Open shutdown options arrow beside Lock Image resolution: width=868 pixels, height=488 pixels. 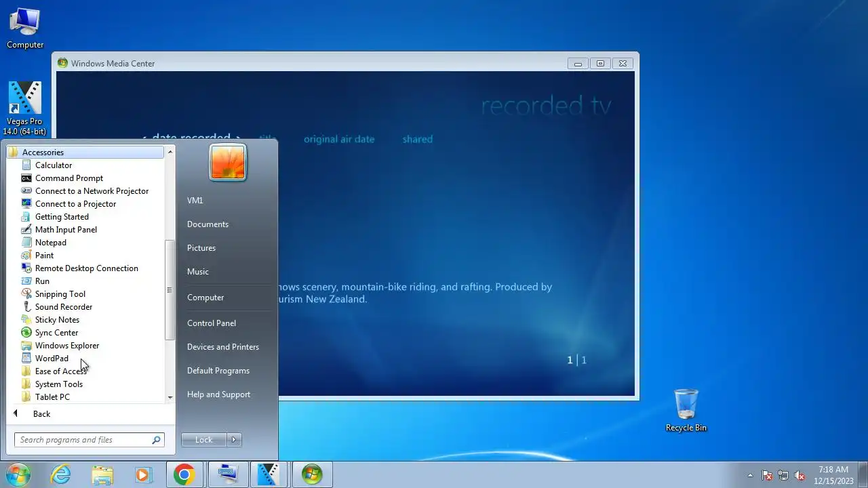point(234,440)
